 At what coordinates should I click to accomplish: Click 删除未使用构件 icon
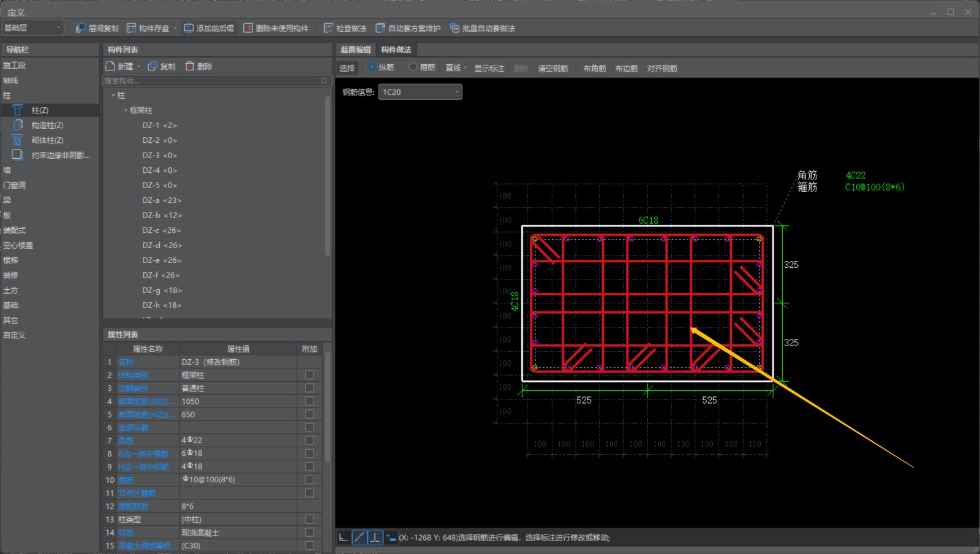[x=248, y=28]
